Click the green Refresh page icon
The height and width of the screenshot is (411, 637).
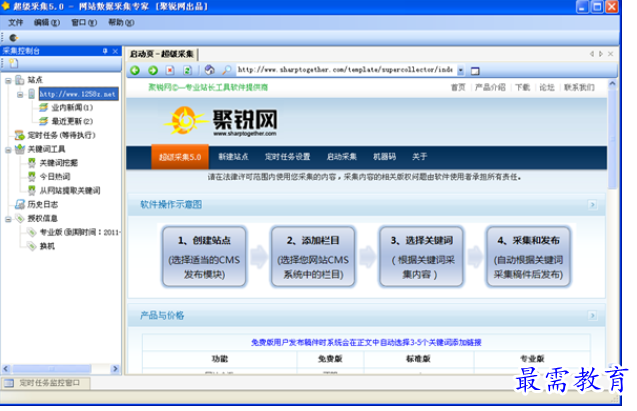[187, 71]
